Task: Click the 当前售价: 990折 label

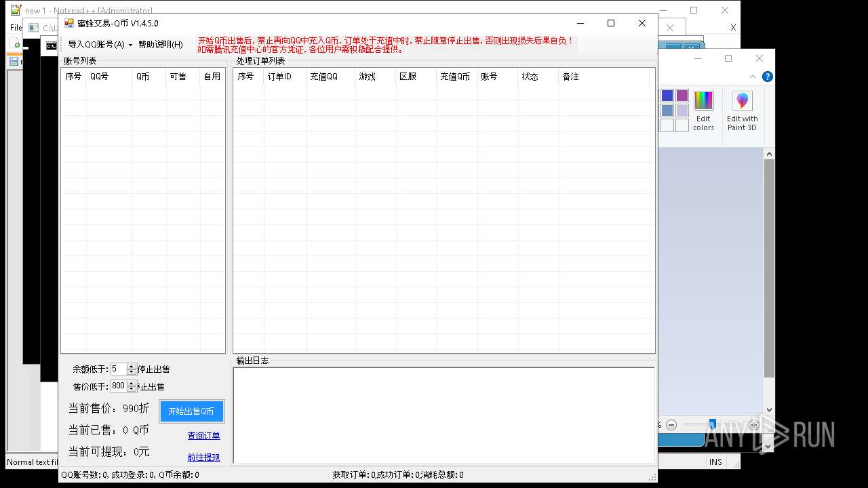Action: (108, 409)
